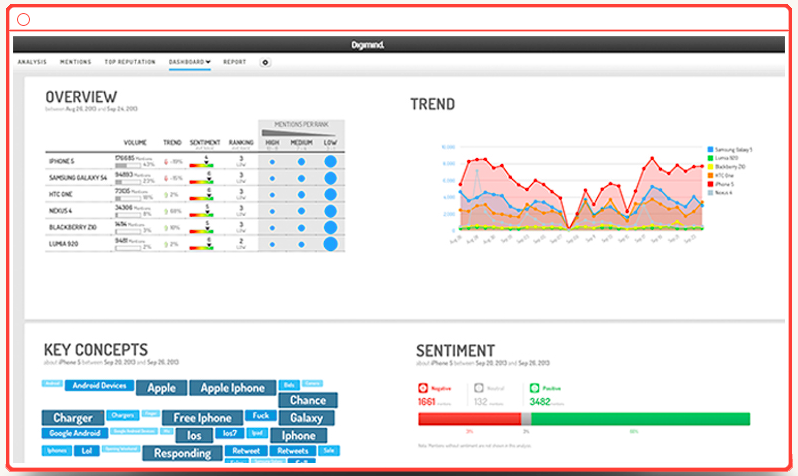
Task: Click the Negative sentiment icon
Action: click(x=423, y=388)
